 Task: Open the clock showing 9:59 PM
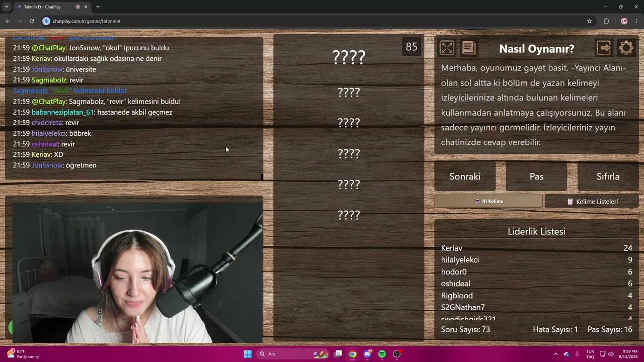[630, 354]
